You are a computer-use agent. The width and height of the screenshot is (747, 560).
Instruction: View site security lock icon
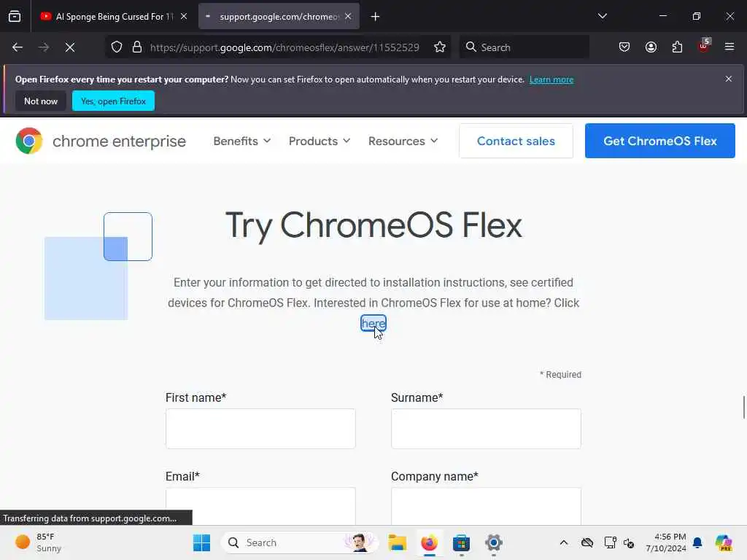click(137, 47)
